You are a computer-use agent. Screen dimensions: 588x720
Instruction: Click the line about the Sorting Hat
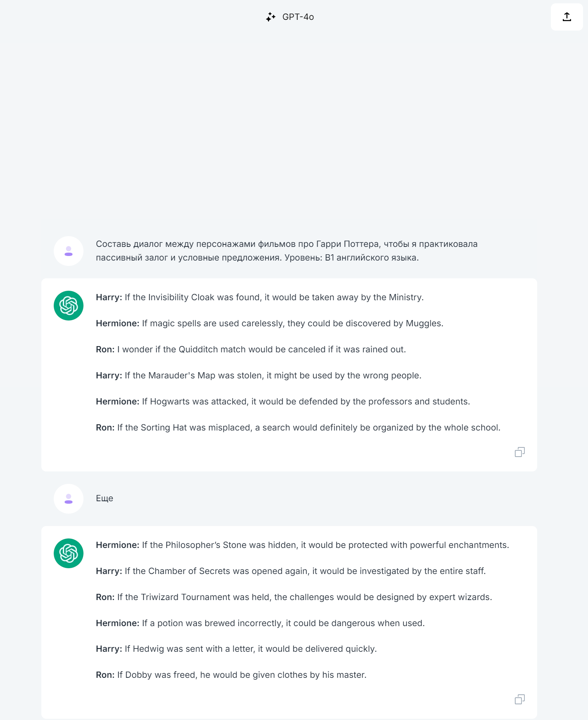pos(298,428)
